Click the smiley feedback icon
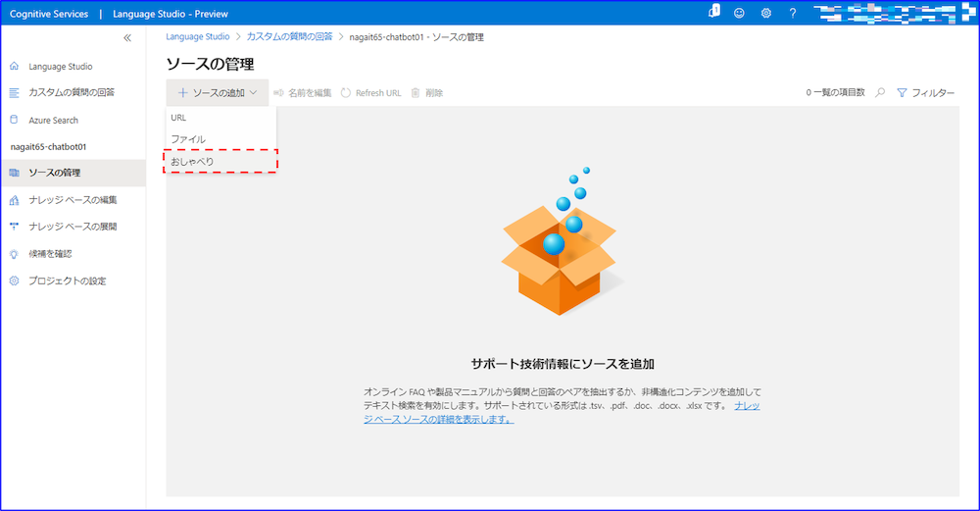 tap(739, 13)
